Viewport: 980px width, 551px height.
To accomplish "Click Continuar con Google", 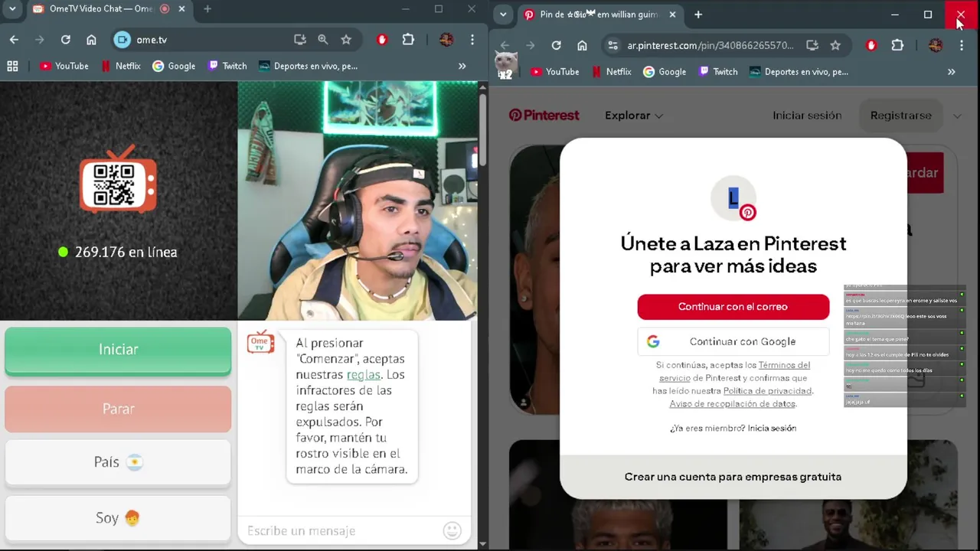I will tap(733, 342).
